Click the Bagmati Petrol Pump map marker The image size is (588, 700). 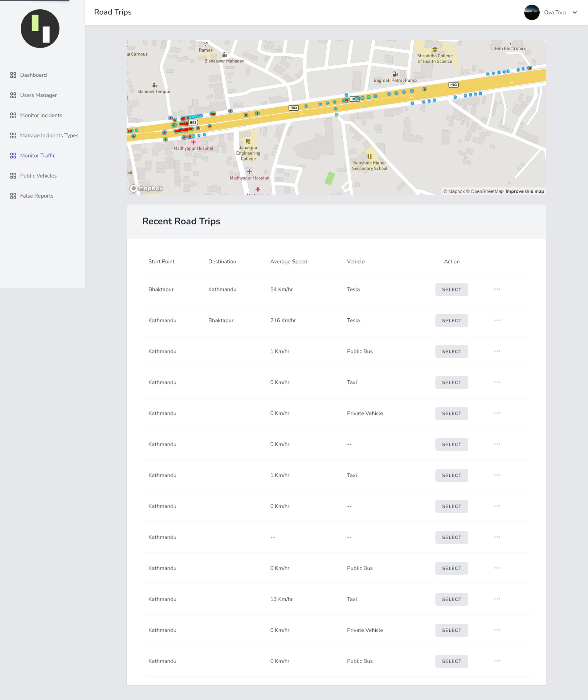(x=395, y=74)
